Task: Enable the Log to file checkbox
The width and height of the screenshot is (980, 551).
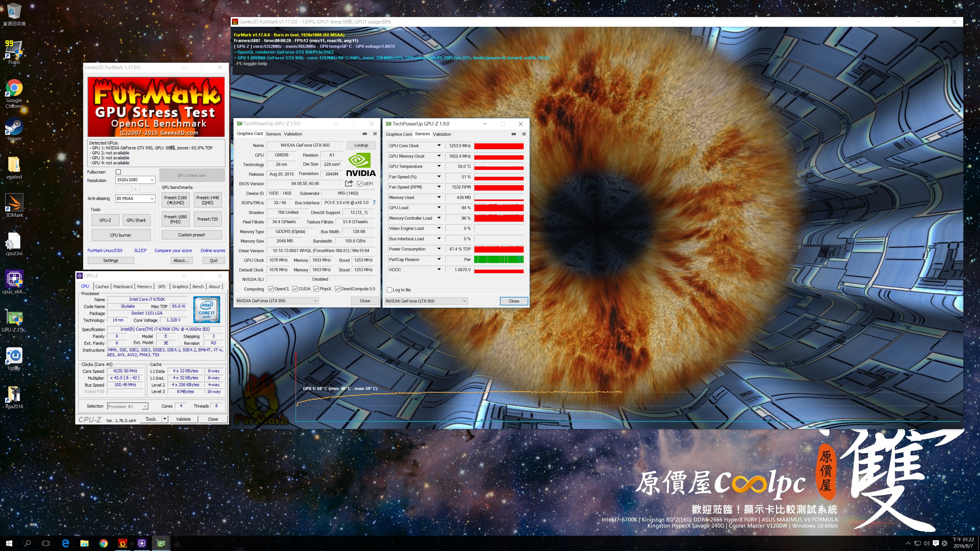Action: pos(389,290)
